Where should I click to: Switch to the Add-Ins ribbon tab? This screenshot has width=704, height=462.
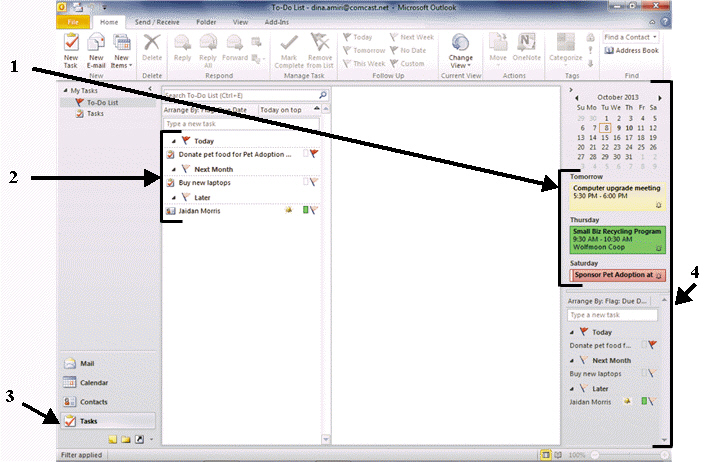(277, 22)
